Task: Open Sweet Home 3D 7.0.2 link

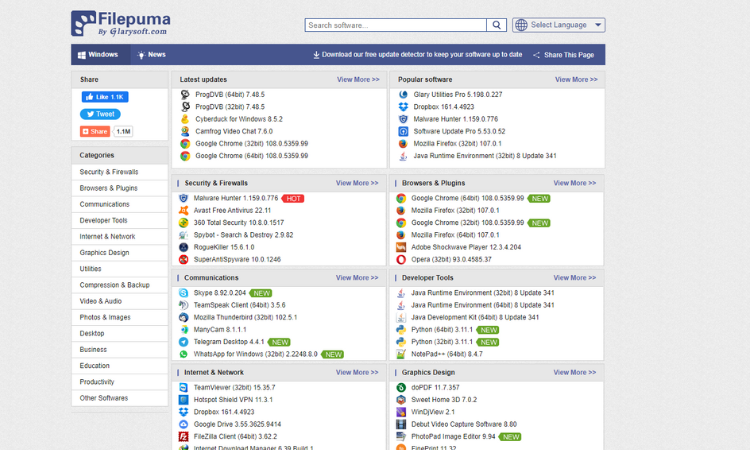Action: point(444,400)
